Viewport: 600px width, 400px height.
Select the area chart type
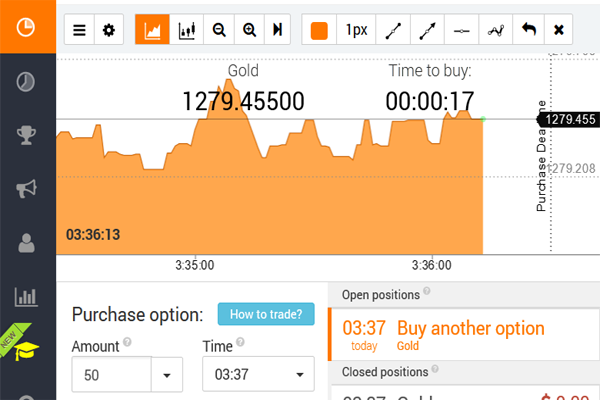(x=152, y=29)
